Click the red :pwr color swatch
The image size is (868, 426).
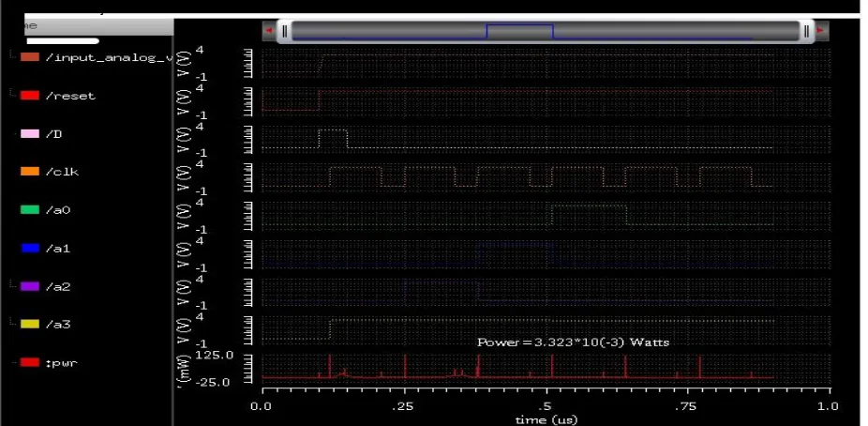pyautogui.click(x=29, y=363)
